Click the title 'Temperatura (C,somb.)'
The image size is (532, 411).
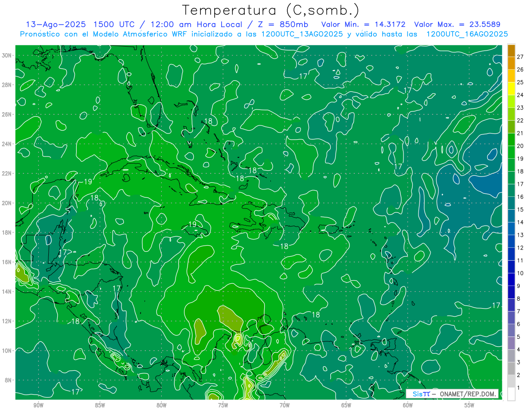click(271, 10)
